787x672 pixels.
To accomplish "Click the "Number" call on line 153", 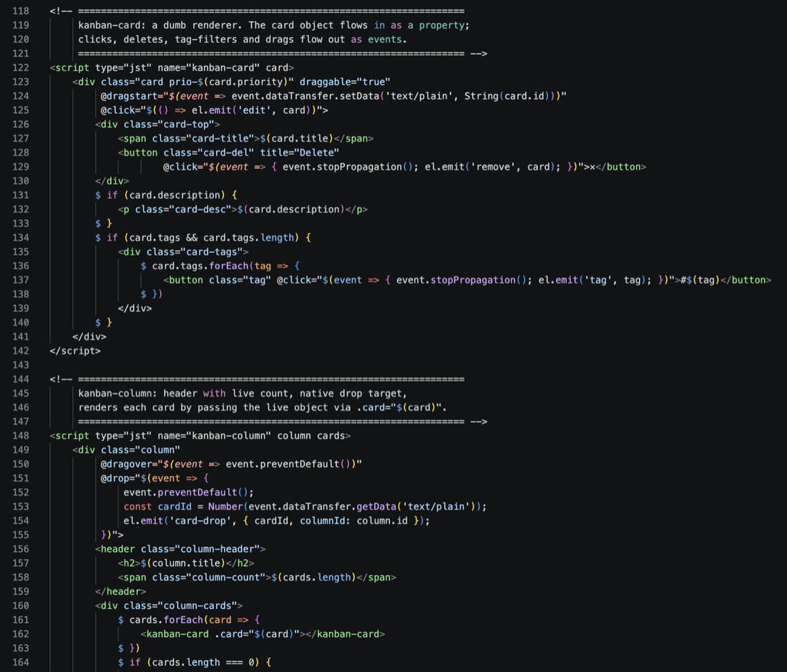I will pos(226,507).
